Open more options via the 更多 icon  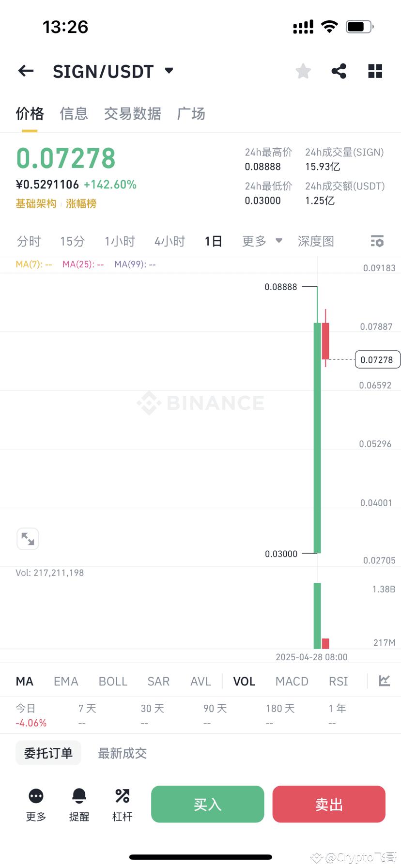[35, 804]
